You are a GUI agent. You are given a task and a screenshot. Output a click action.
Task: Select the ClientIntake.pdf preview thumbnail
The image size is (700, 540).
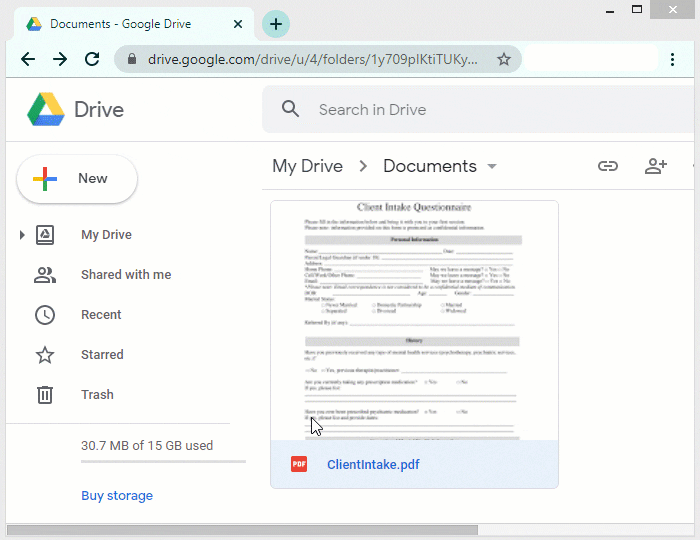point(414,320)
